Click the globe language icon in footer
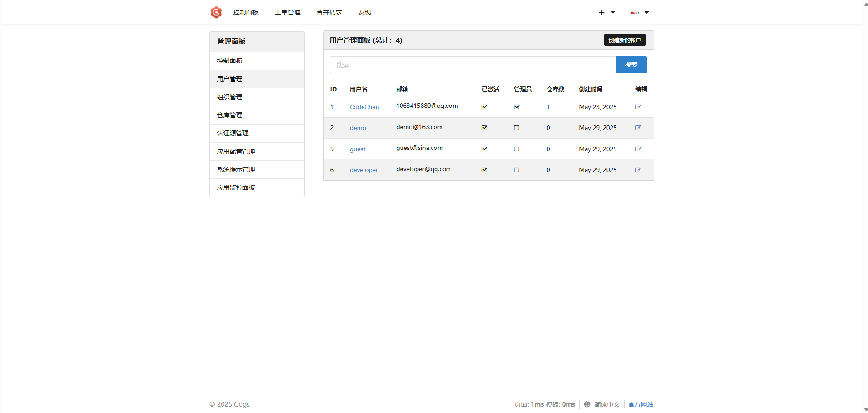The height and width of the screenshot is (413, 868). pos(587,404)
